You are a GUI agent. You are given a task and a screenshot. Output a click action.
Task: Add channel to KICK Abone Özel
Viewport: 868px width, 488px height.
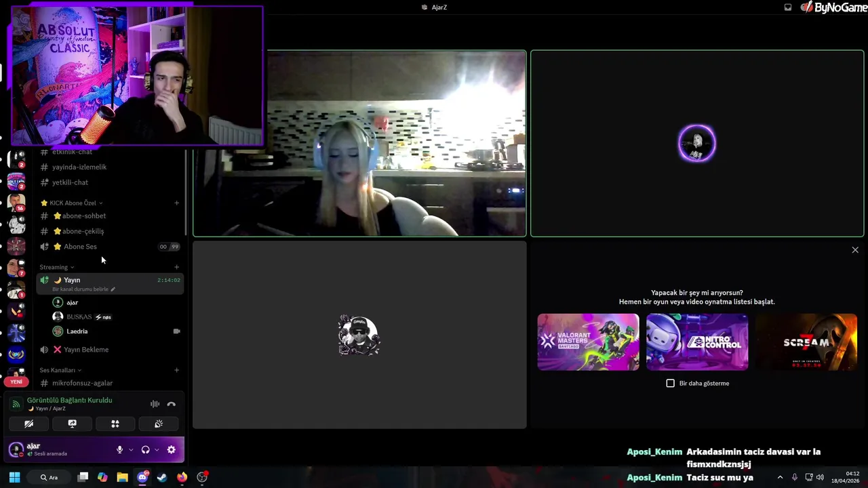177,203
